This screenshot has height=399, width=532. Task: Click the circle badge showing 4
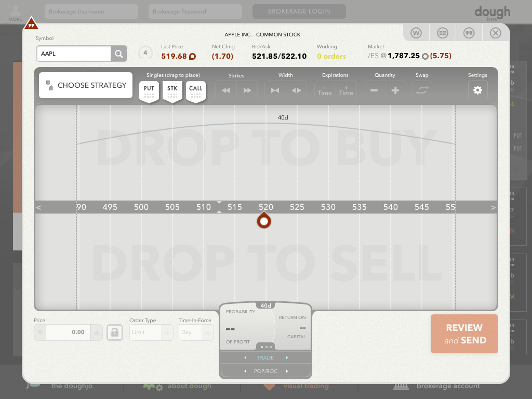click(145, 52)
